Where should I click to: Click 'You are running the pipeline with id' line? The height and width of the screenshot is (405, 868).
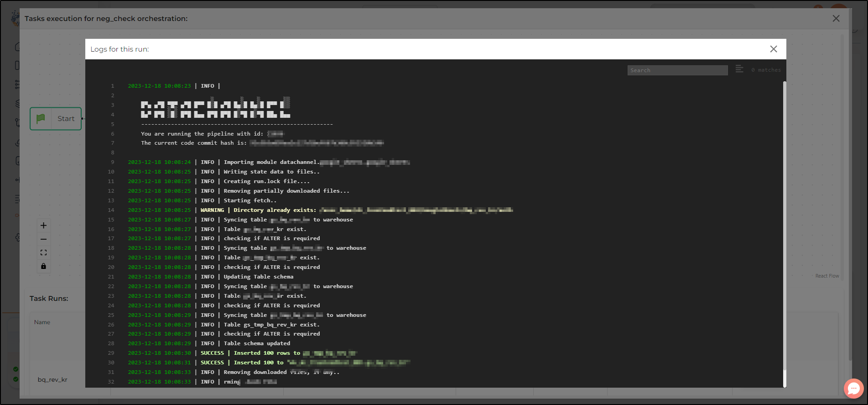pyautogui.click(x=213, y=134)
